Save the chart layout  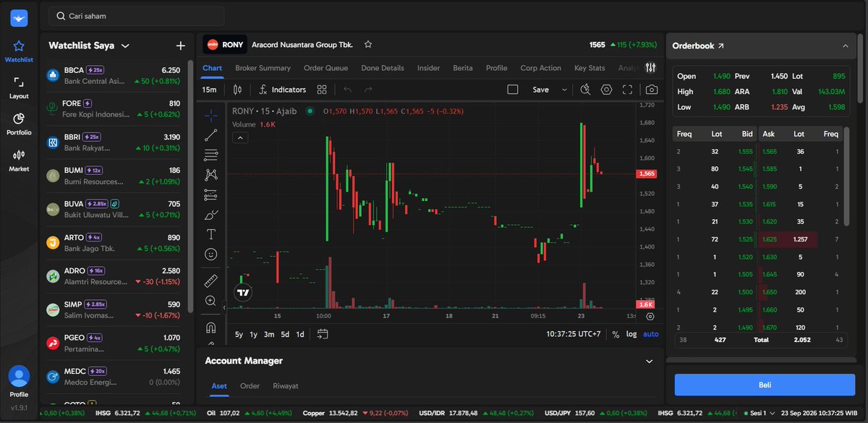coord(540,90)
